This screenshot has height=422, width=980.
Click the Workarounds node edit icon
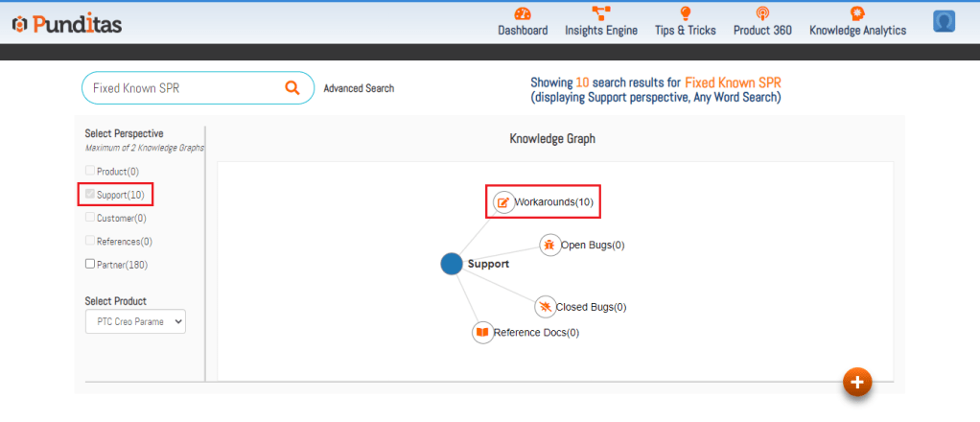point(503,202)
